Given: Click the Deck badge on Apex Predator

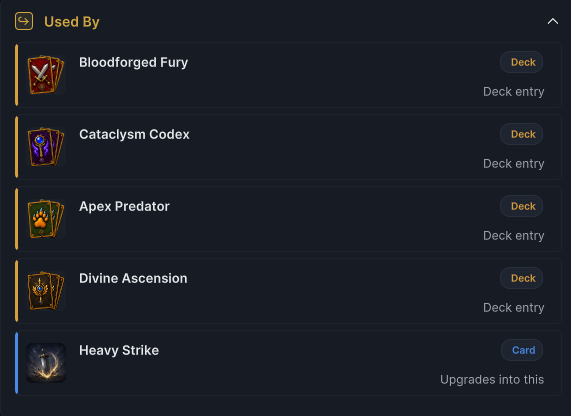Looking at the screenshot, I should click(521, 206).
